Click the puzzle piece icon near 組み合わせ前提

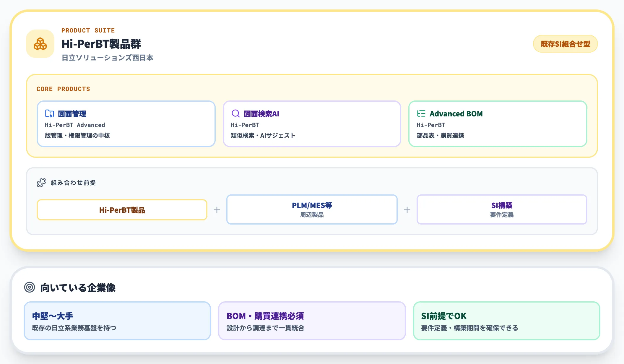point(41,183)
